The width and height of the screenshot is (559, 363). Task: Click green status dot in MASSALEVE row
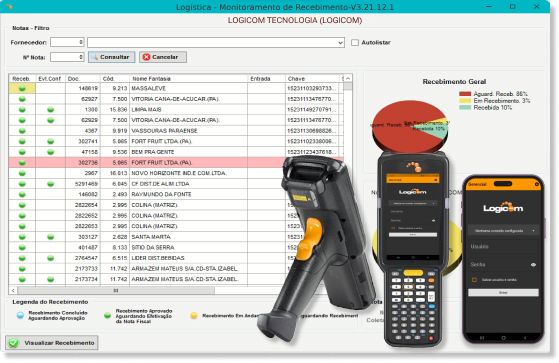click(x=22, y=88)
